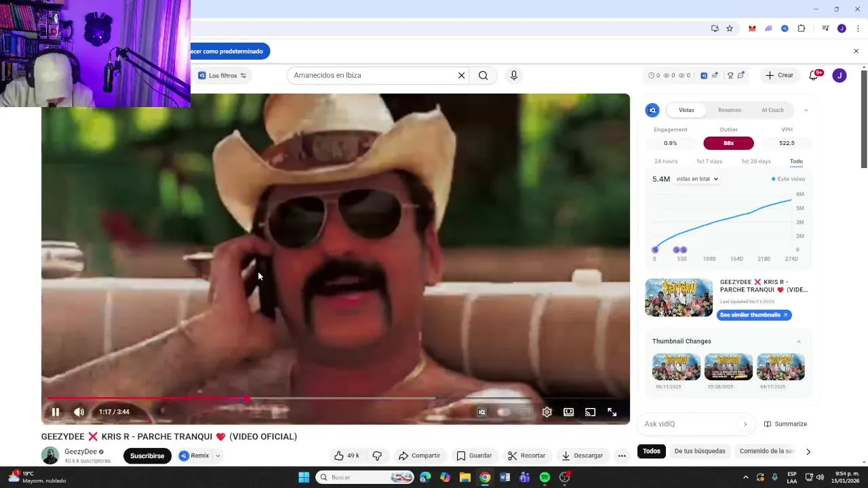
Task: Dislike the video thumbs down
Action: coord(377,455)
